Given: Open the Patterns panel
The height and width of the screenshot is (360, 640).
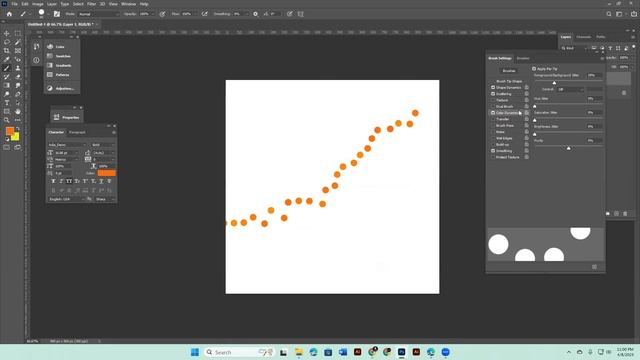Looking at the screenshot, I should pos(59,75).
